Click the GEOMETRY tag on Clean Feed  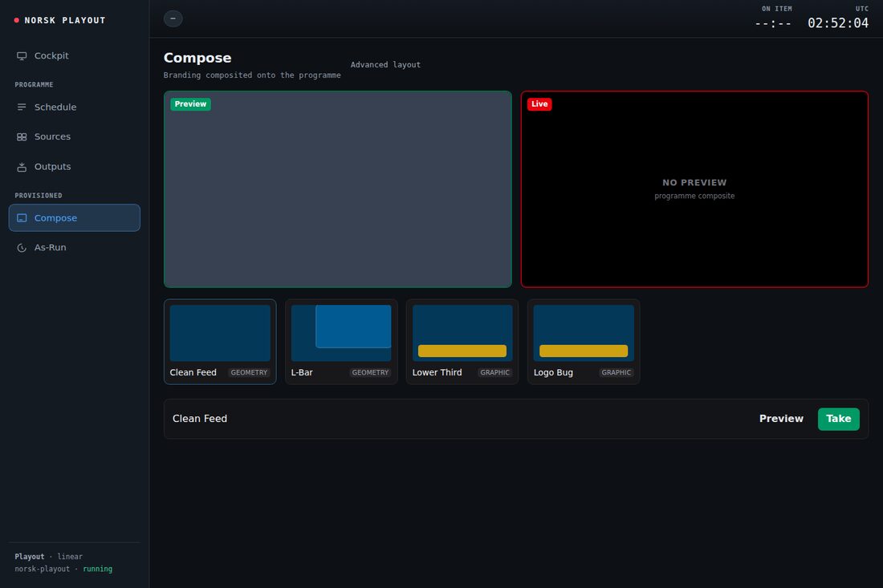(249, 372)
